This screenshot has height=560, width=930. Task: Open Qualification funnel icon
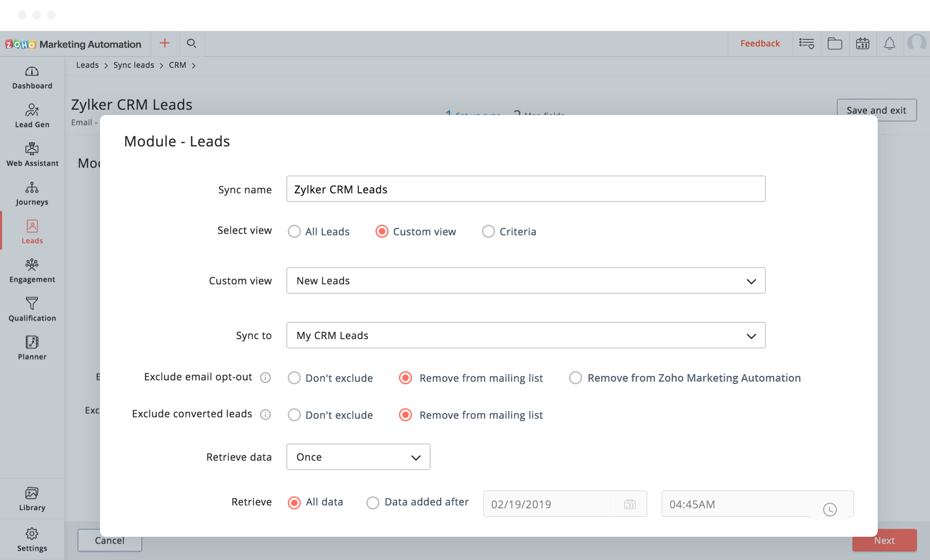point(32,303)
